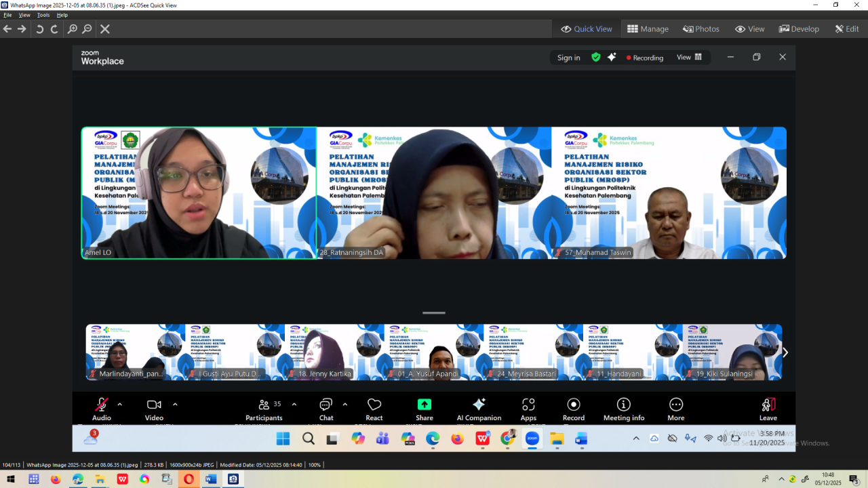
Task: Open the View menu in the menu bar
Action: point(24,15)
